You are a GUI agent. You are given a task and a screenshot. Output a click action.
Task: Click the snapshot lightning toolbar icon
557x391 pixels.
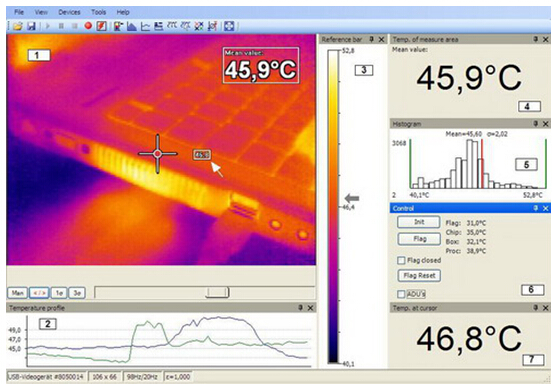102,26
